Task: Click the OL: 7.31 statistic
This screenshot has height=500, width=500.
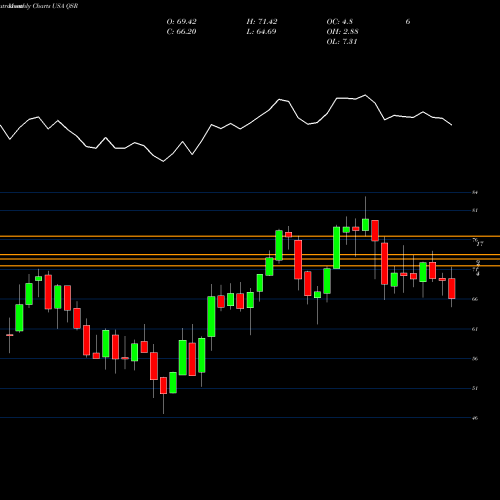Action: (342, 42)
